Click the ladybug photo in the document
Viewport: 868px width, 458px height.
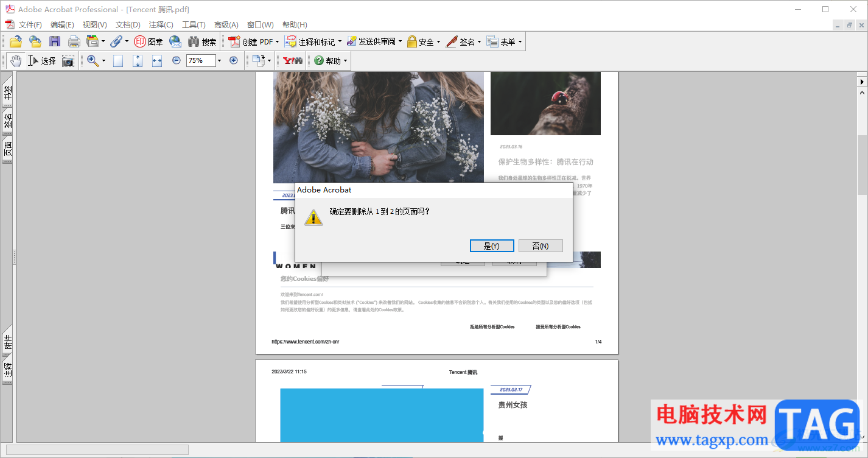(x=545, y=104)
